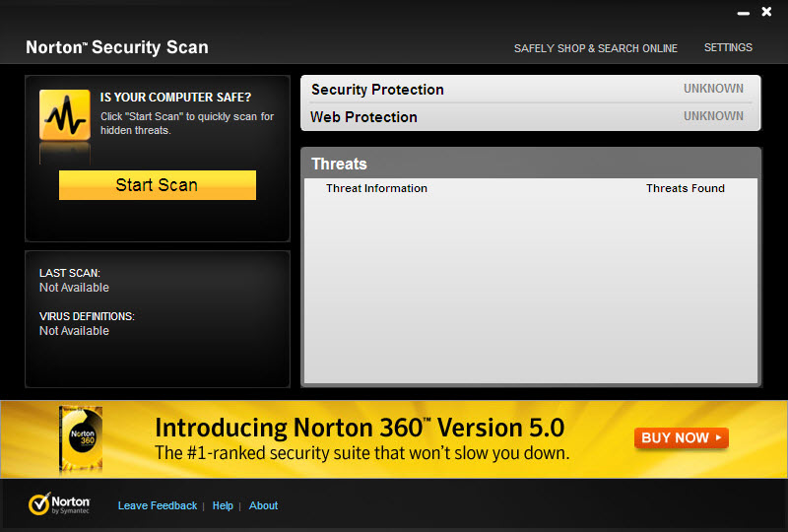Click the Threats panel title bar
This screenshot has width=788, height=532.
530,164
